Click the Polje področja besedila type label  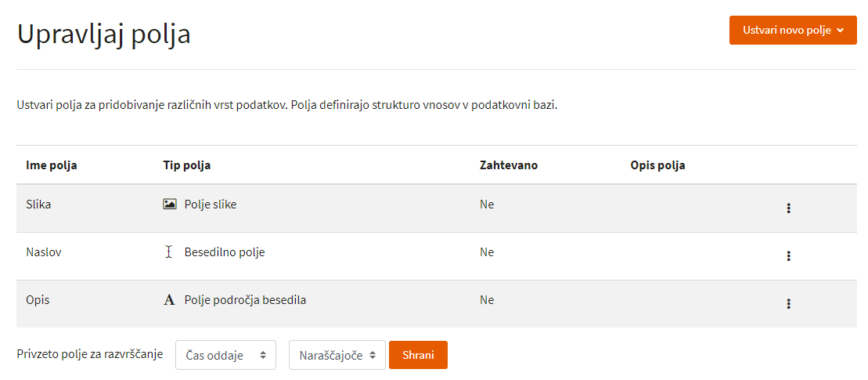click(245, 300)
